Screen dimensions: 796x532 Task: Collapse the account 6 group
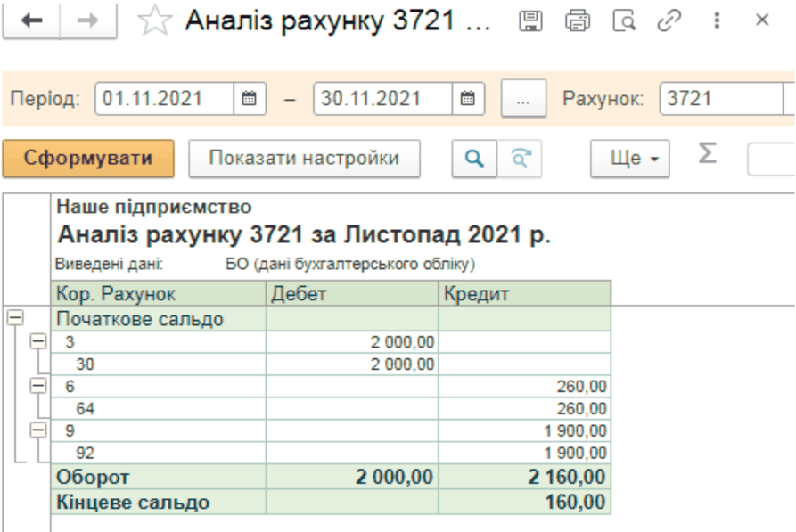click(38, 386)
